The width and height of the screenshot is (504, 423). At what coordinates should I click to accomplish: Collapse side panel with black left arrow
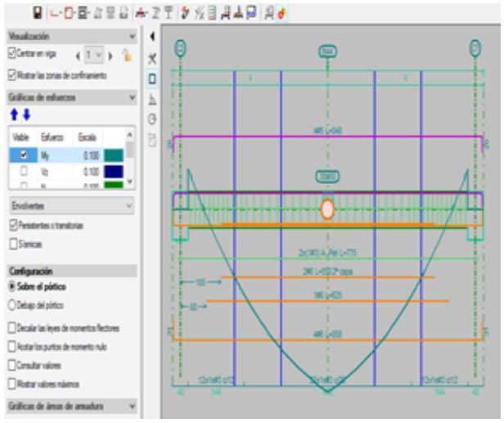(x=152, y=38)
